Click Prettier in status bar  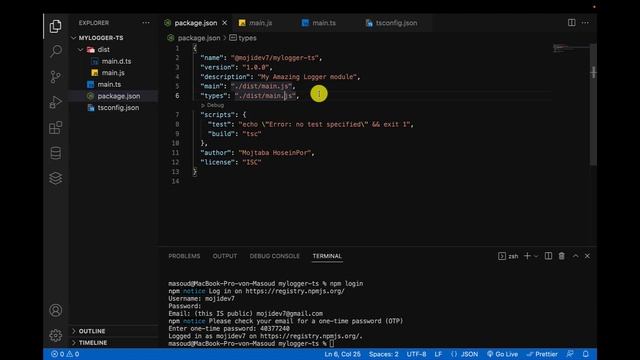click(542, 354)
